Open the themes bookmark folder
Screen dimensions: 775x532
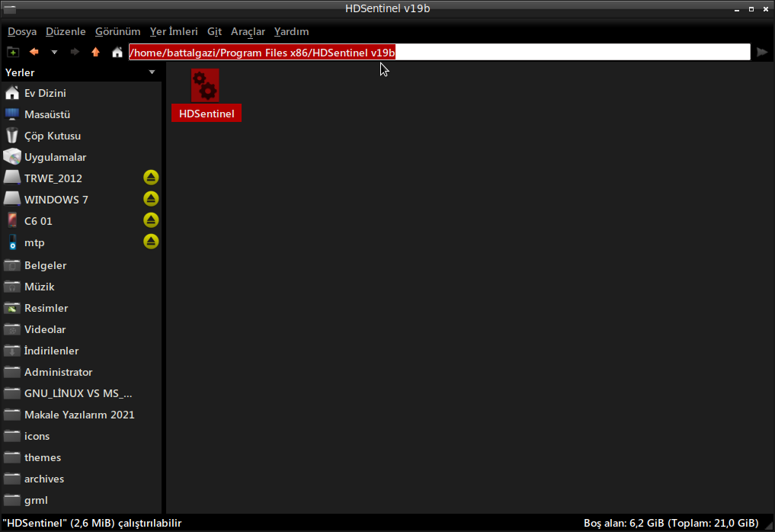81,457
